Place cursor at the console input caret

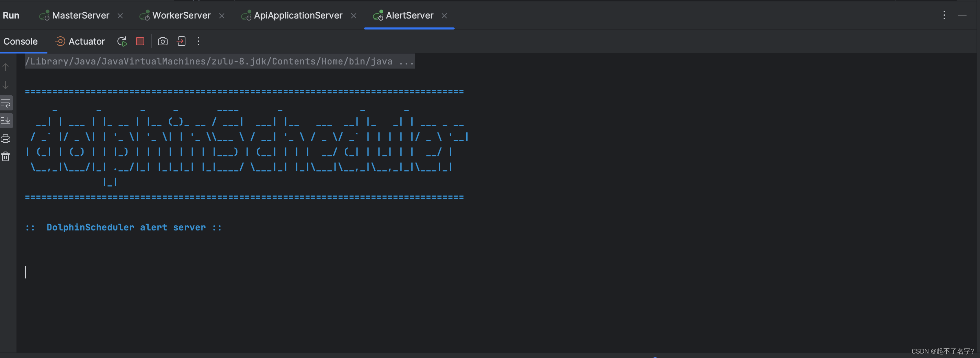pyautogui.click(x=25, y=272)
